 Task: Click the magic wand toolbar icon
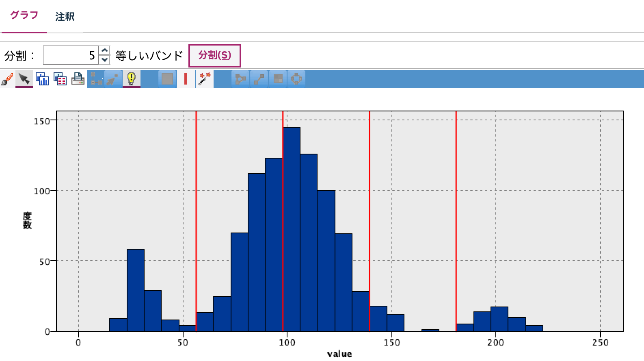(x=204, y=78)
